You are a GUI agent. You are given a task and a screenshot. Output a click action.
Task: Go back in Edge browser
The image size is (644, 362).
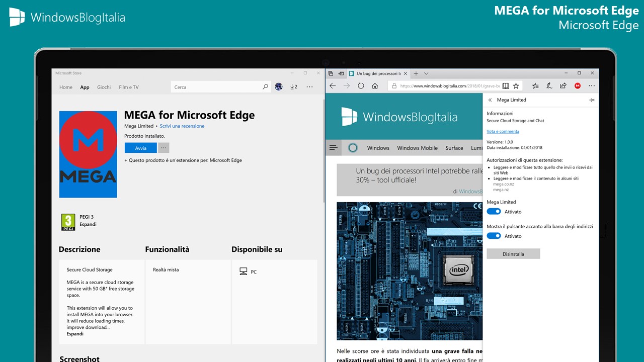pyautogui.click(x=333, y=86)
